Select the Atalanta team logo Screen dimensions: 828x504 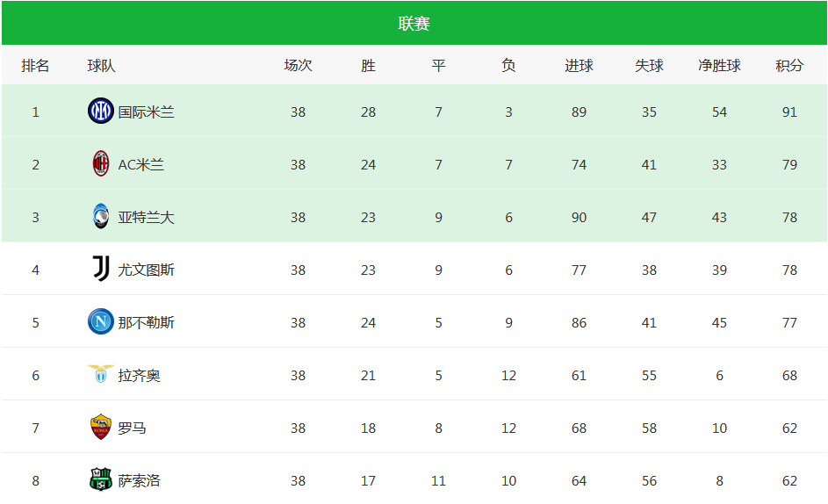(101, 216)
